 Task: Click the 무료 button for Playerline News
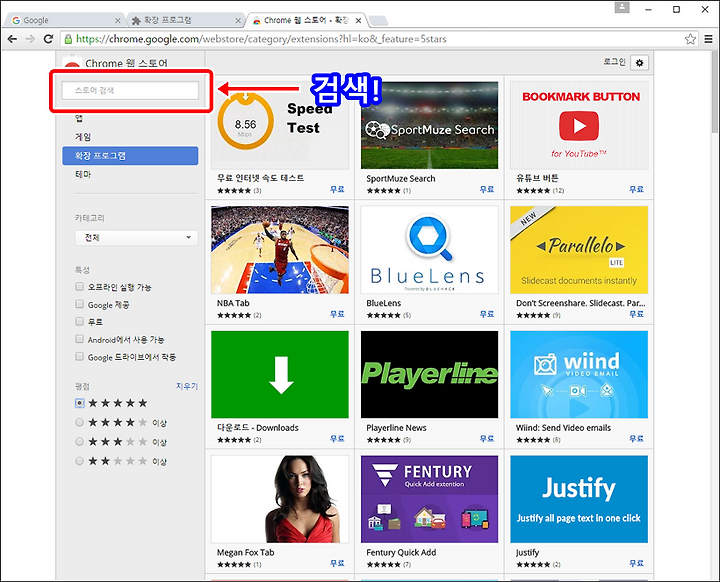coord(487,439)
